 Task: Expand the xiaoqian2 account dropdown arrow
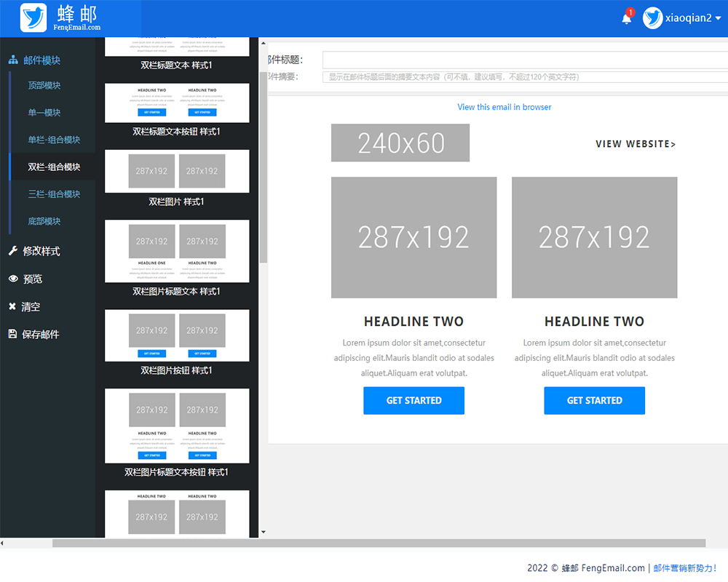coord(718,18)
